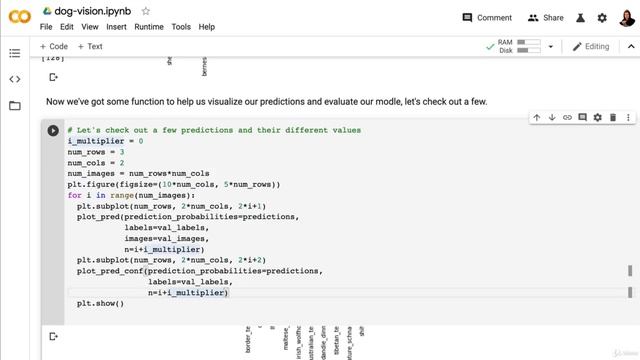Click the labels=val_labels line under plot_pred_conf
This screenshot has height=360, width=640.
(x=190, y=282)
